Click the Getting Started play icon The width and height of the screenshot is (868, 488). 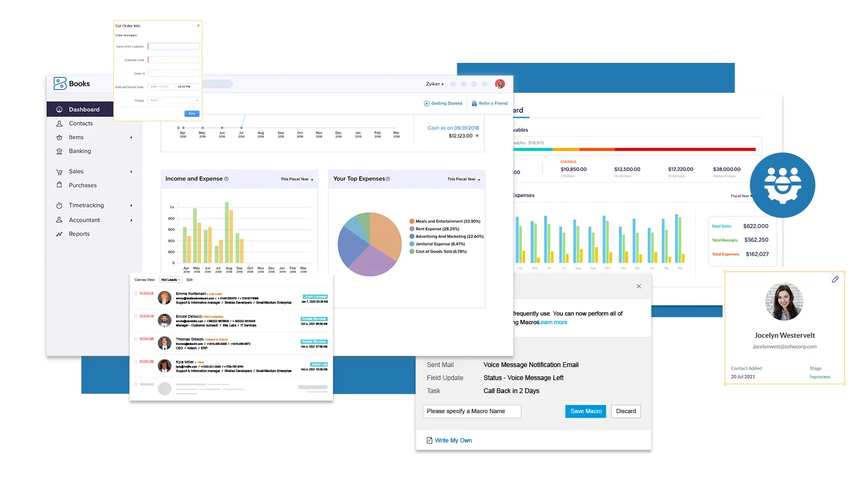click(x=426, y=104)
